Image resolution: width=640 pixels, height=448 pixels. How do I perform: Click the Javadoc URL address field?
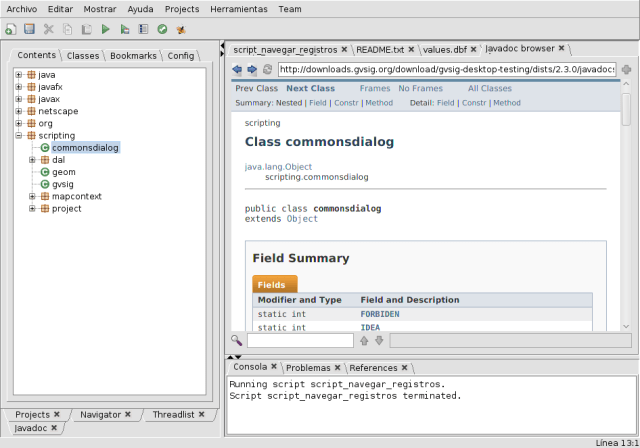[x=445, y=70]
